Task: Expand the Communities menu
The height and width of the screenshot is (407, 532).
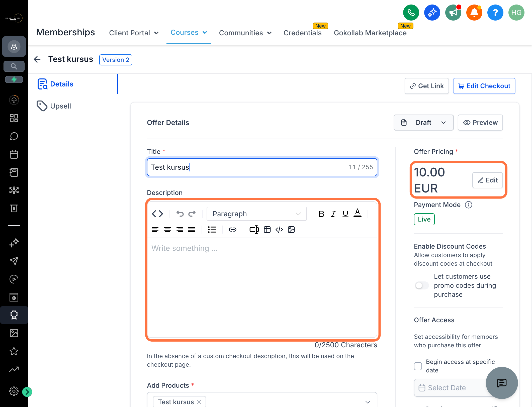Action: click(245, 33)
